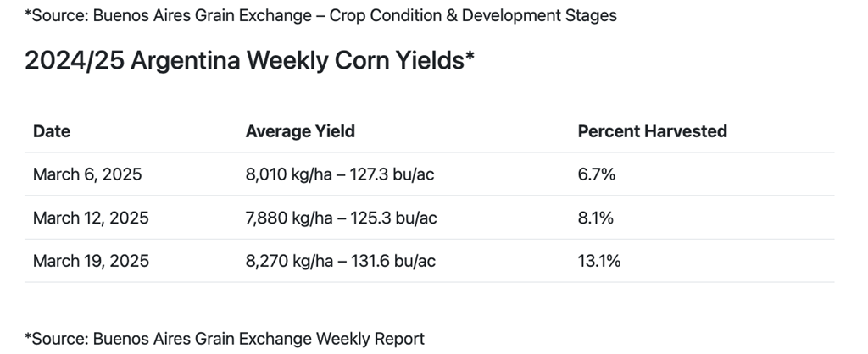Click the 13.1% harvested value
The image size is (868, 354).
[x=598, y=261]
